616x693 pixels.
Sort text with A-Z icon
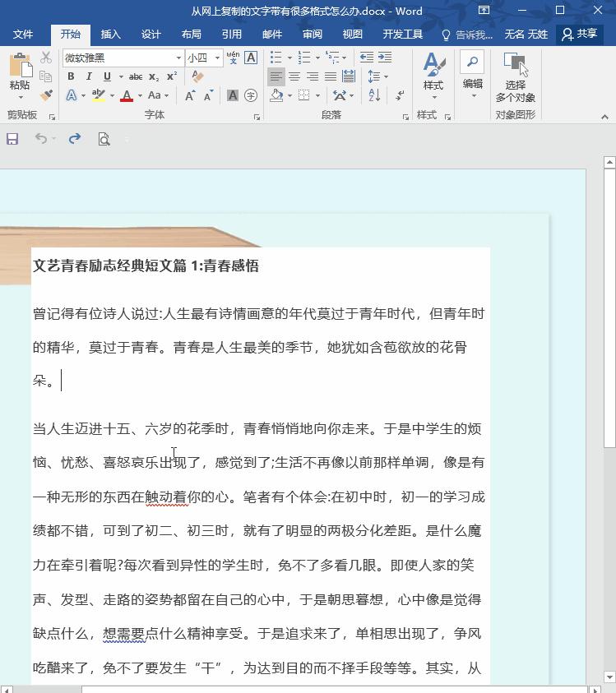point(374,95)
